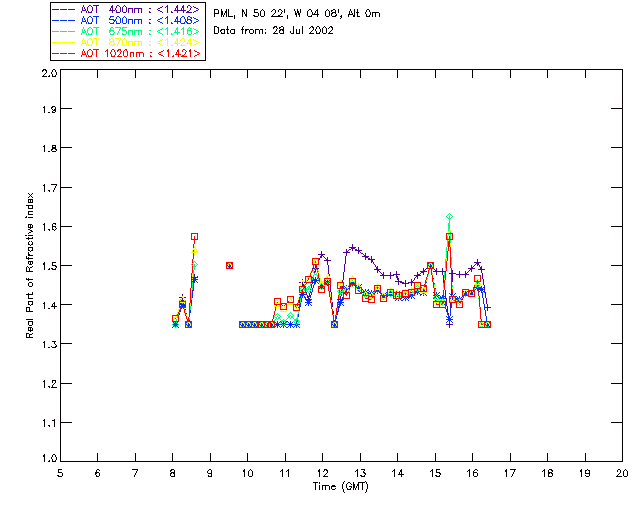The height and width of the screenshot is (512, 640).
Task: Select time-axis tick label 14
Action: tap(398, 473)
